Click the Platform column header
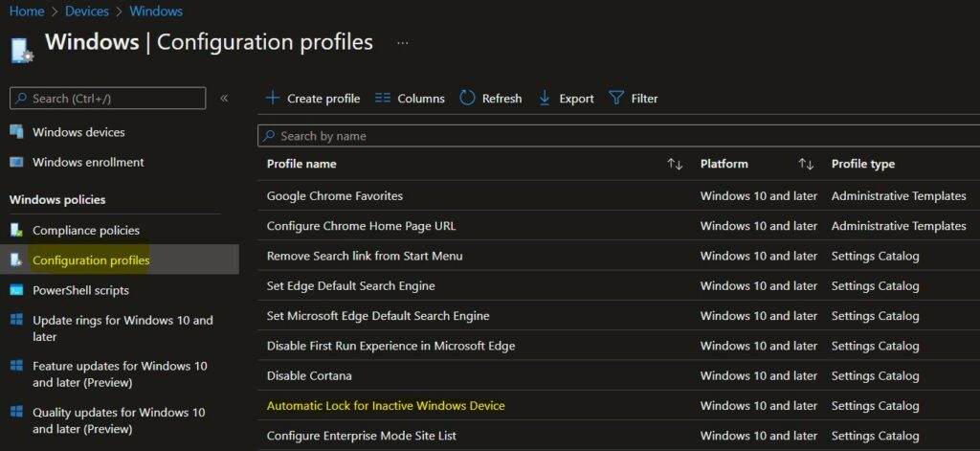 pos(724,164)
